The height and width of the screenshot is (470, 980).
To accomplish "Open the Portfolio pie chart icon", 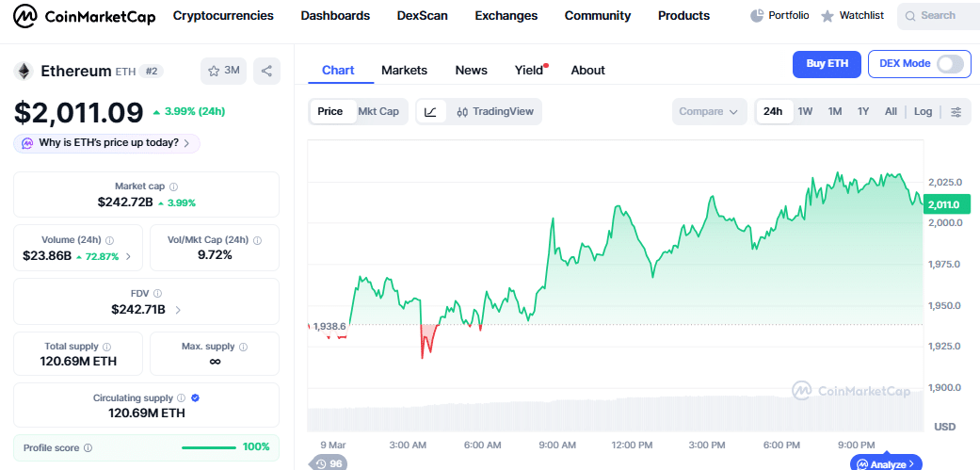I will click(757, 16).
